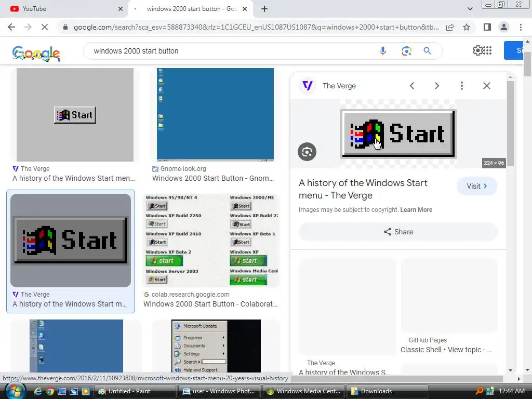Bookmark this page with the star icon

pyautogui.click(x=467, y=27)
